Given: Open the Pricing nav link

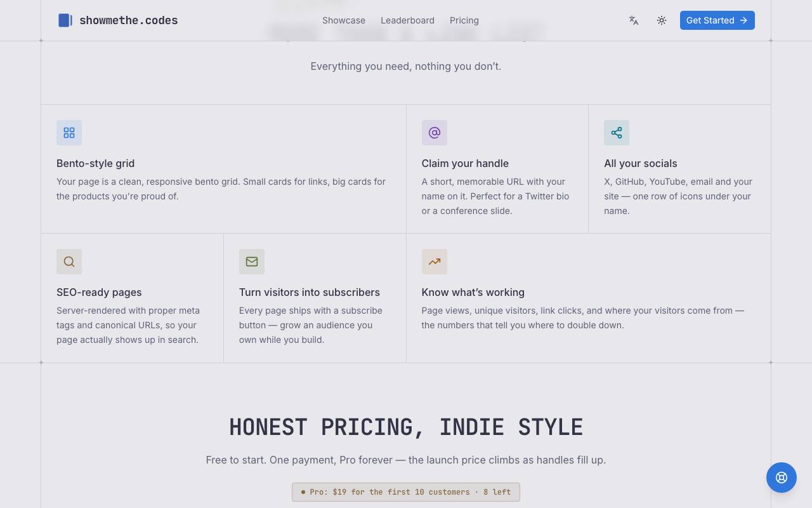Looking at the screenshot, I should pos(464,20).
